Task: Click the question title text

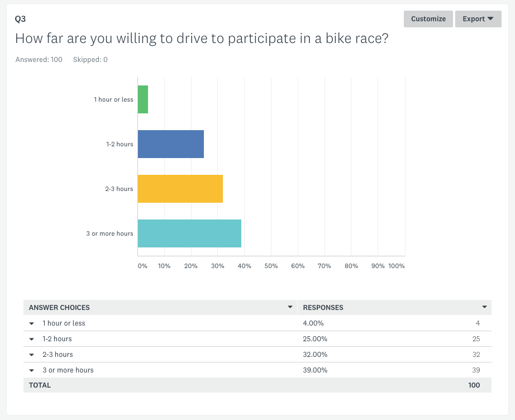Action: (x=201, y=39)
